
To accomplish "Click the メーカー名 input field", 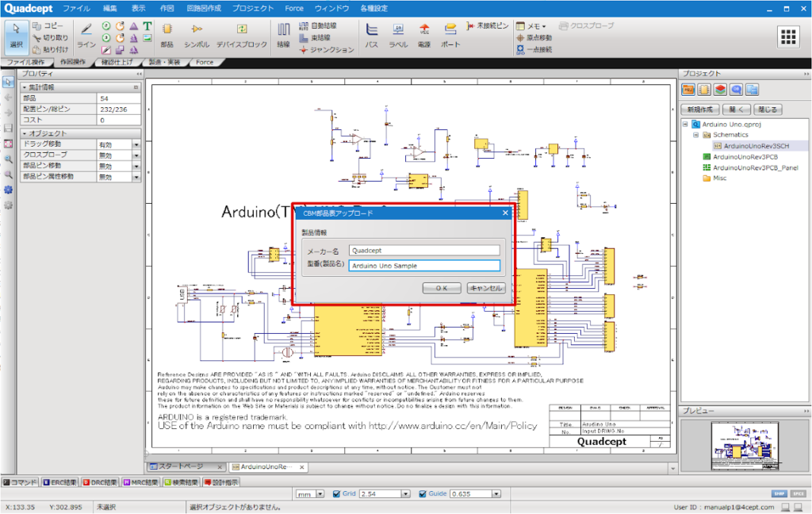I will pos(424,251).
